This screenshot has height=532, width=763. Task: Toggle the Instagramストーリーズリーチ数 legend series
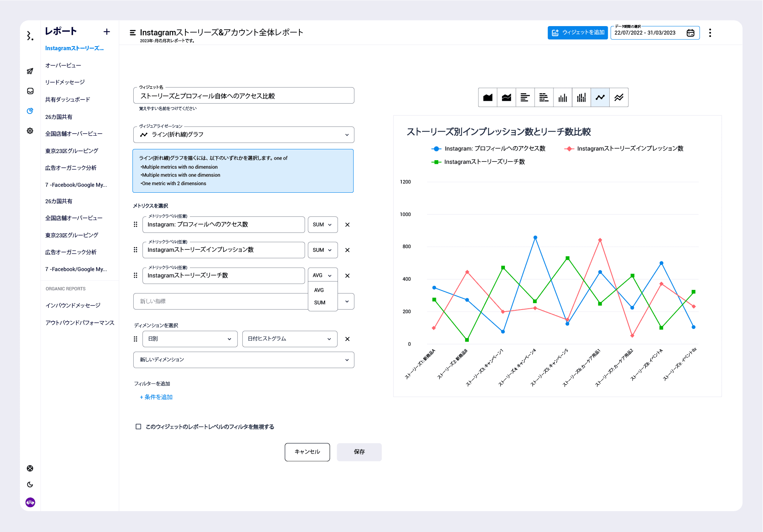(478, 162)
